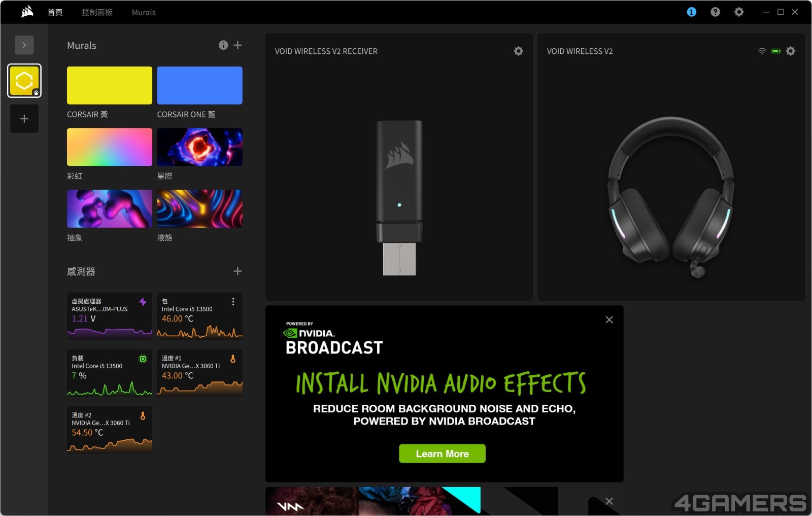Apply the CORSAIR ONE 藍 blue mural
Viewport: 812px width, 516px height.
(200, 85)
